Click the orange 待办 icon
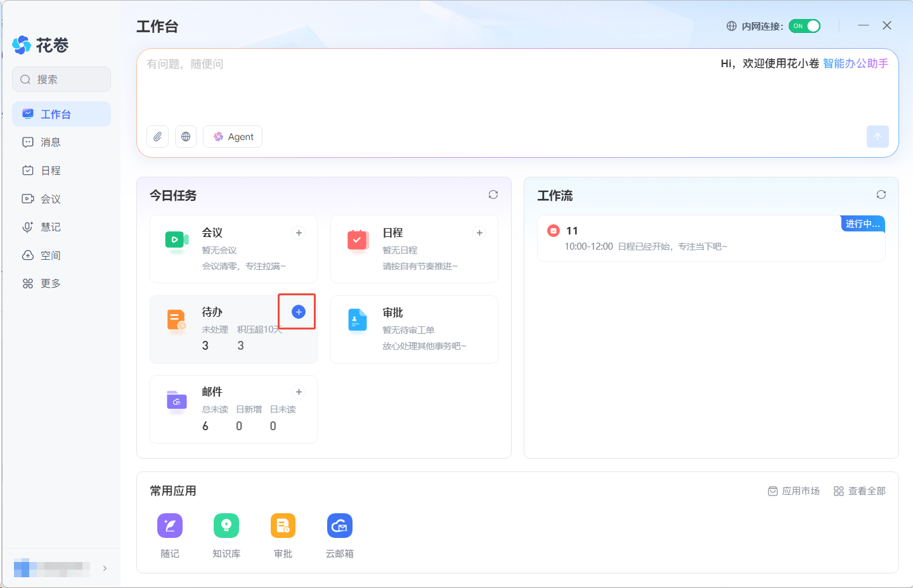This screenshot has height=588, width=913. [x=177, y=320]
